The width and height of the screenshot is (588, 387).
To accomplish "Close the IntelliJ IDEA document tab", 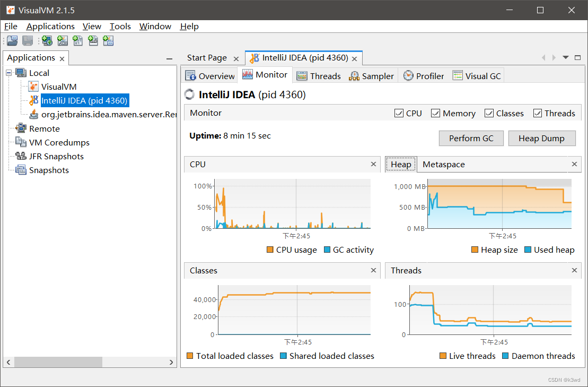I will 354,58.
